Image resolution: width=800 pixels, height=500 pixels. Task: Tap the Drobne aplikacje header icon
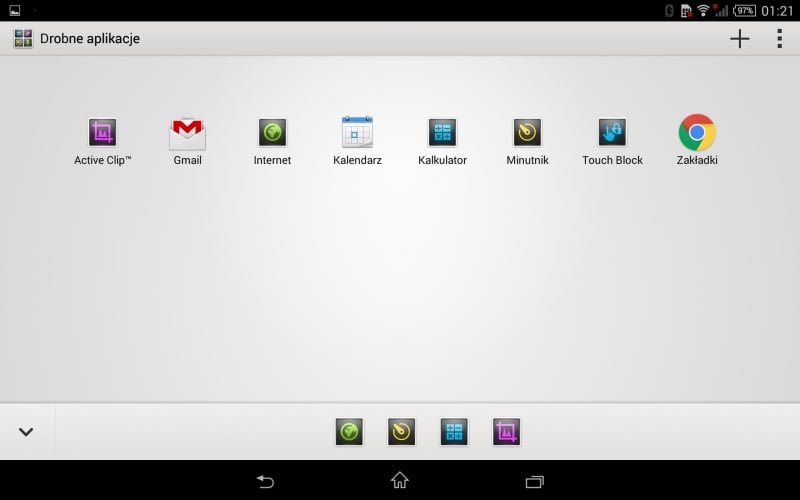click(x=23, y=38)
